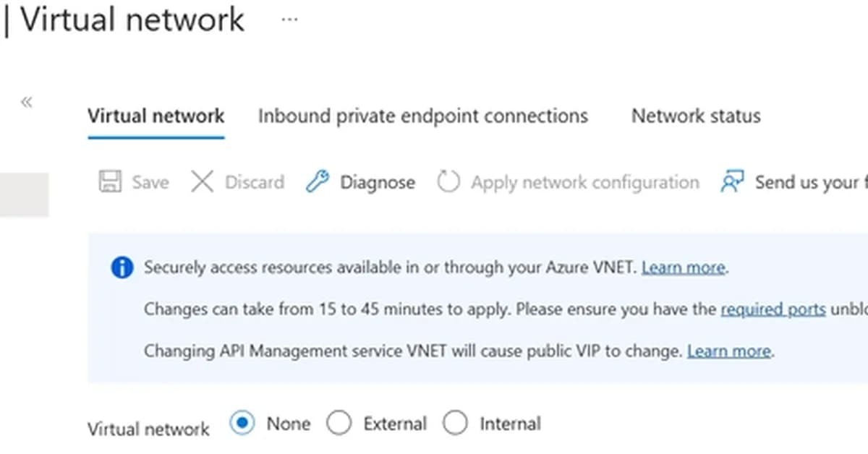Select the Diagnose wrench icon
Image resolution: width=868 pixels, height=454 pixels.
pos(317,181)
